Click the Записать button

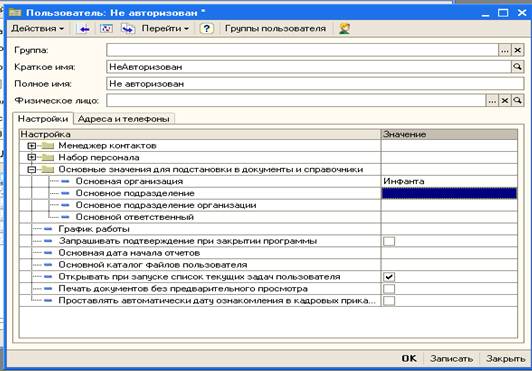pyautogui.click(x=451, y=358)
